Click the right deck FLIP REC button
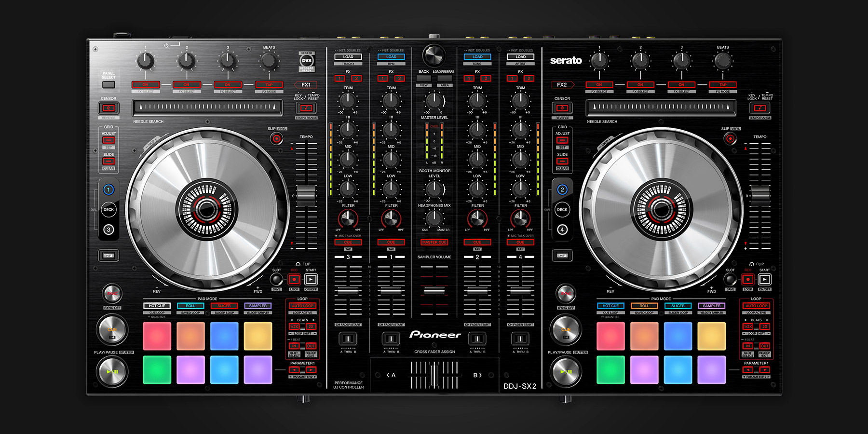 click(748, 279)
